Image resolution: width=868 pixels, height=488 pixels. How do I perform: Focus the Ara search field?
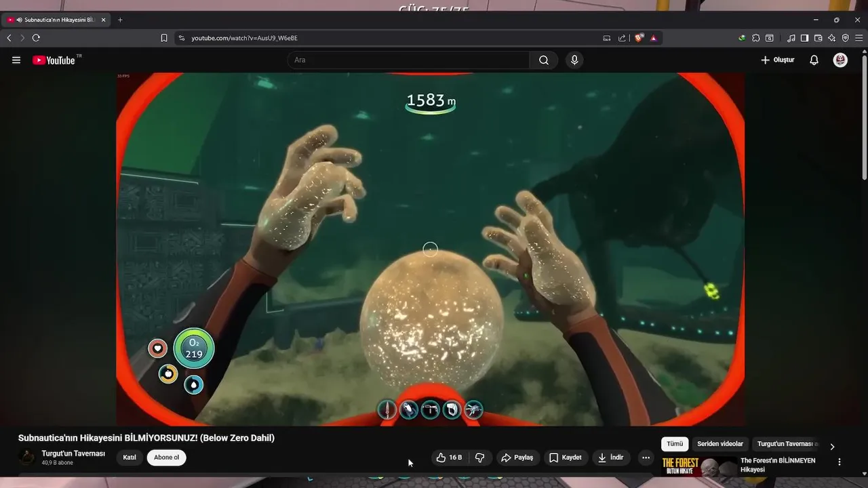coord(409,60)
